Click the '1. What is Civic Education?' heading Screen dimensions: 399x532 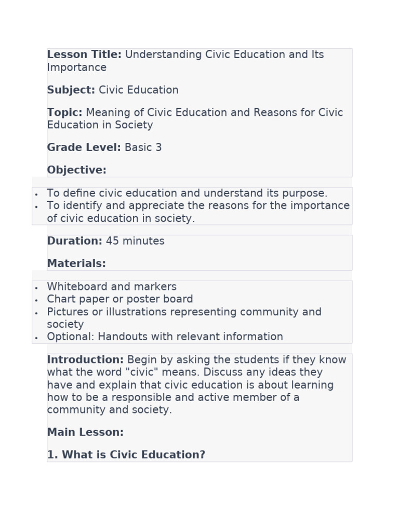pos(126,455)
